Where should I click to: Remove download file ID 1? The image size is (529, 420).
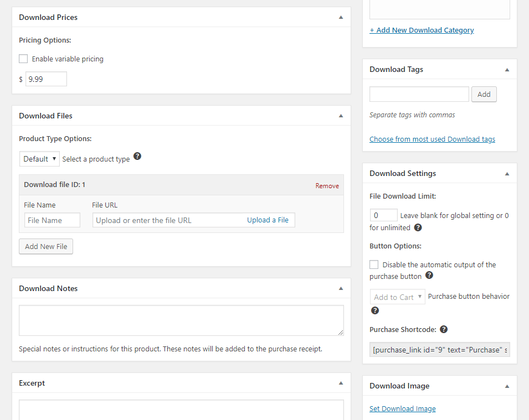tap(327, 186)
